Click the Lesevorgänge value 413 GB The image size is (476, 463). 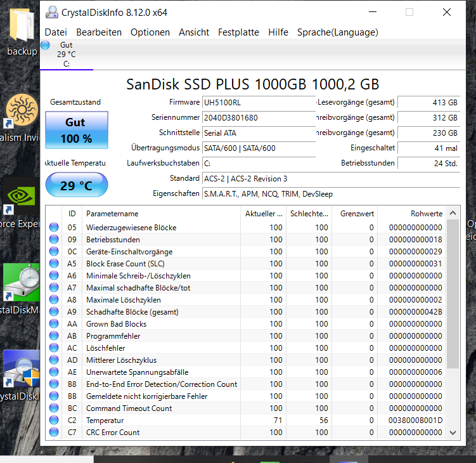[429, 102]
